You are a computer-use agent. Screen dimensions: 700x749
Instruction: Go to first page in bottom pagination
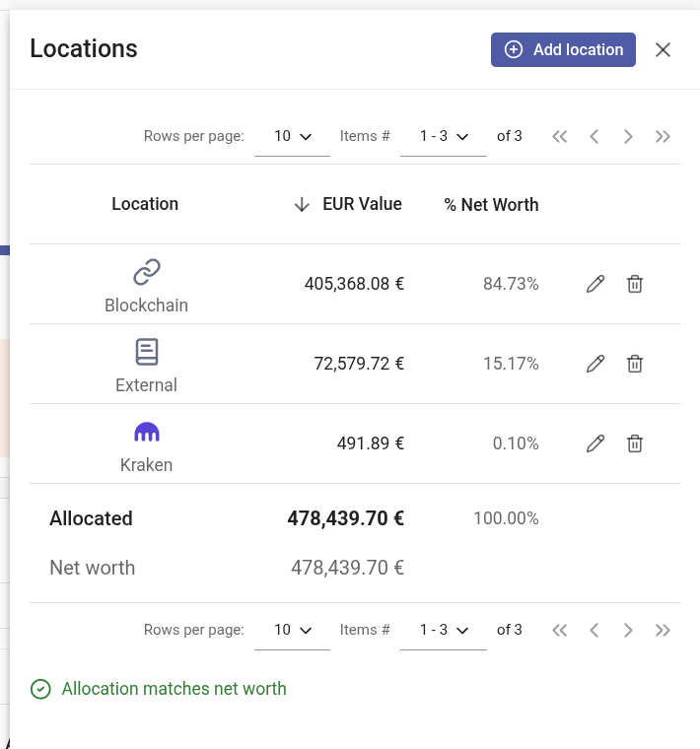[x=560, y=630]
